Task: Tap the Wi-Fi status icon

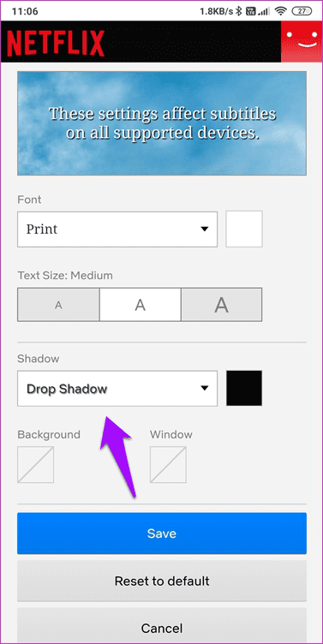Action: pyautogui.click(x=281, y=11)
